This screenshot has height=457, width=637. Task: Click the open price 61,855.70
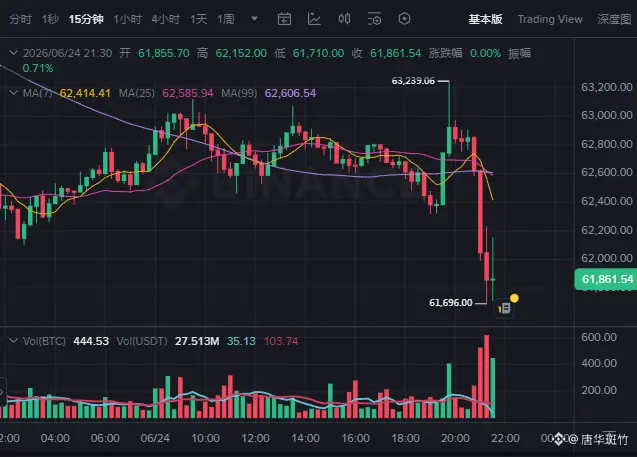tap(164, 53)
